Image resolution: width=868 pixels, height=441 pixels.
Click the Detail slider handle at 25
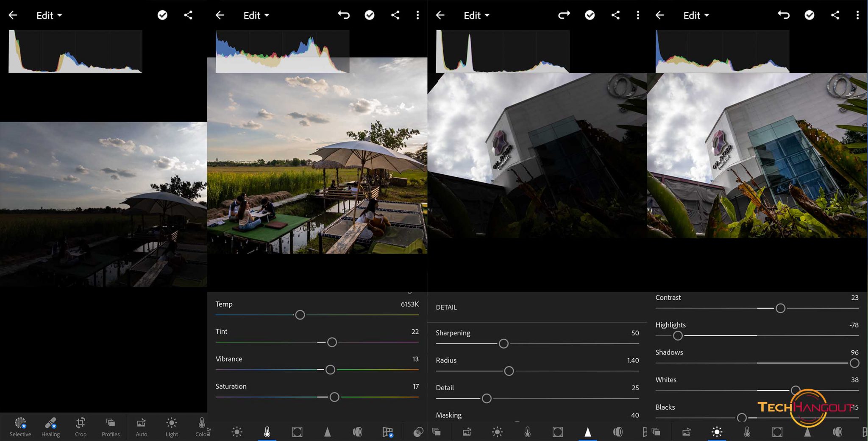(487, 399)
